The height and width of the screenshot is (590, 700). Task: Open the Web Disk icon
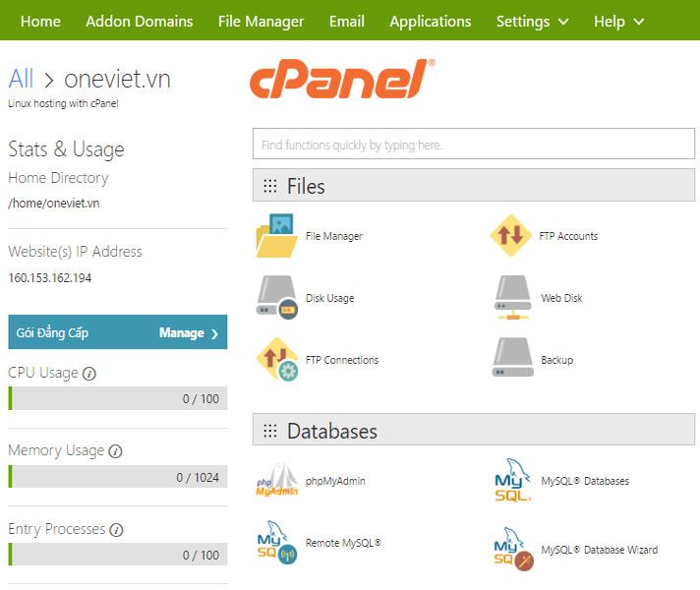pos(512,297)
